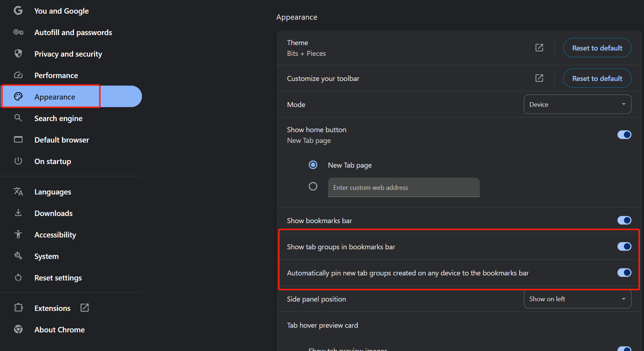Viewport: 644px width, 351px height.
Task: Click the external link icon next to Extensions
Action: click(85, 308)
